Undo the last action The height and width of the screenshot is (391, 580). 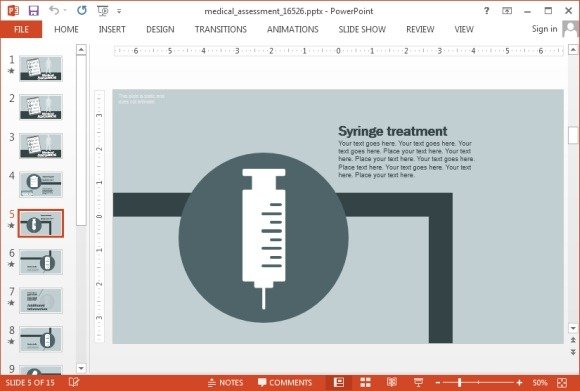coord(54,10)
